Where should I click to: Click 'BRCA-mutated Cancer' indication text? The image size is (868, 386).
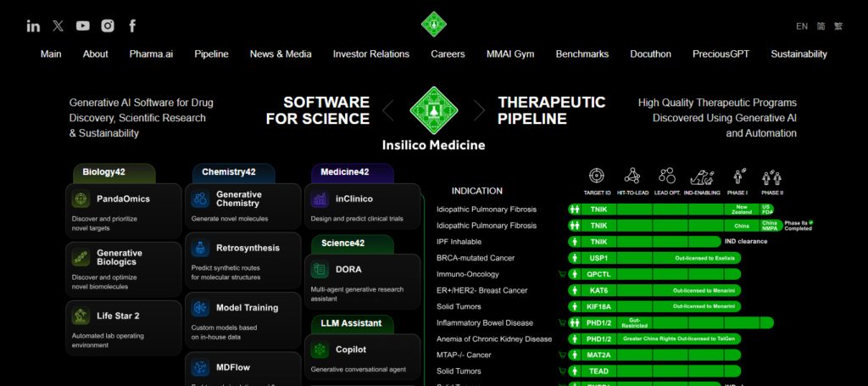click(476, 258)
